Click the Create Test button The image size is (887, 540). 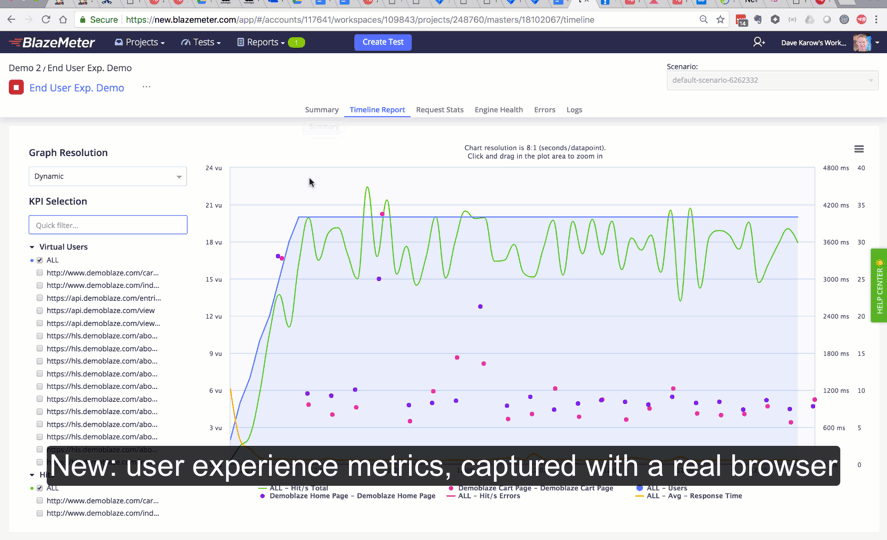(383, 42)
